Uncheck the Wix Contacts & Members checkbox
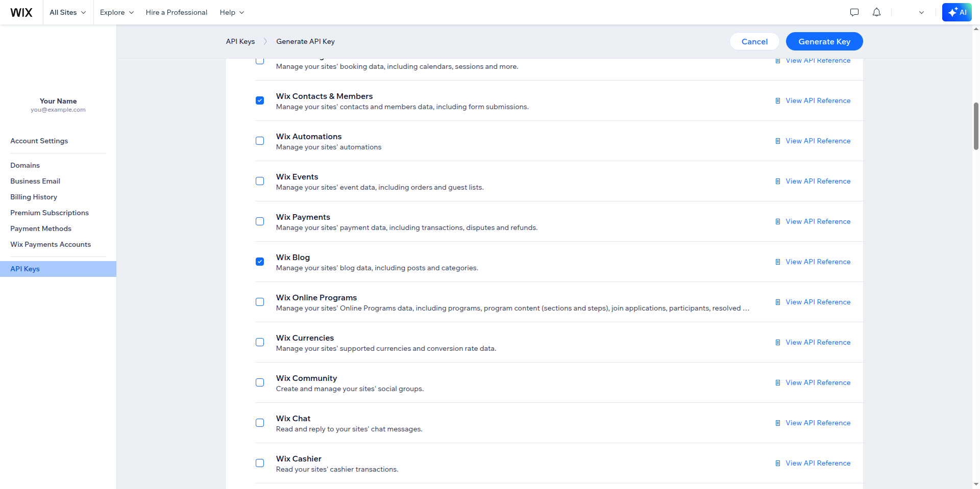This screenshot has width=980, height=489. pyautogui.click(x=260, y=100)
